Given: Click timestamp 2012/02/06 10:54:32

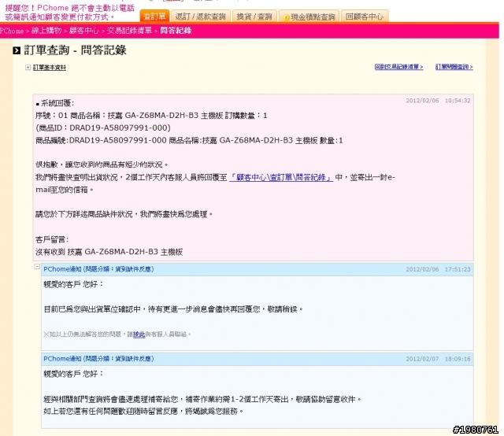Looking at the screenshot, I should tap(438, 101).
